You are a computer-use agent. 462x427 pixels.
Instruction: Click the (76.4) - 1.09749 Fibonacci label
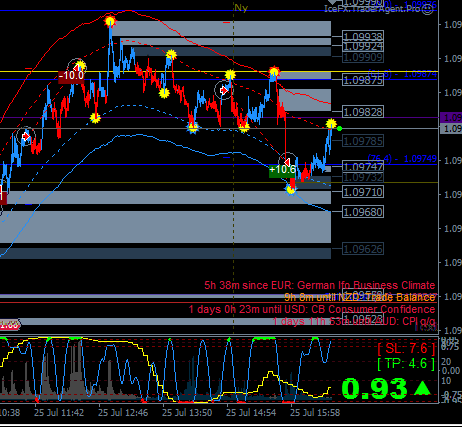(402, 159)
